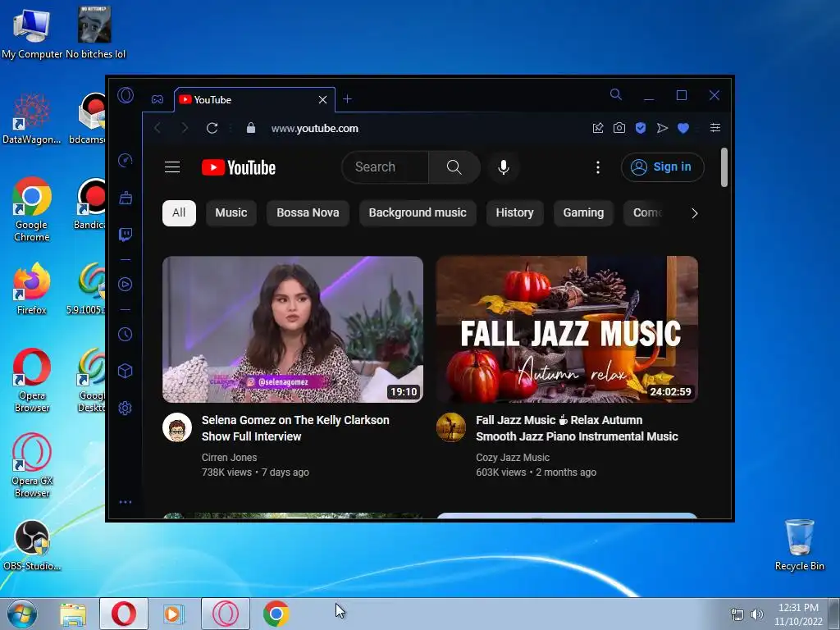840x630 pixels.
Task: Go to YouTube home via the logo
Action: 239,167
